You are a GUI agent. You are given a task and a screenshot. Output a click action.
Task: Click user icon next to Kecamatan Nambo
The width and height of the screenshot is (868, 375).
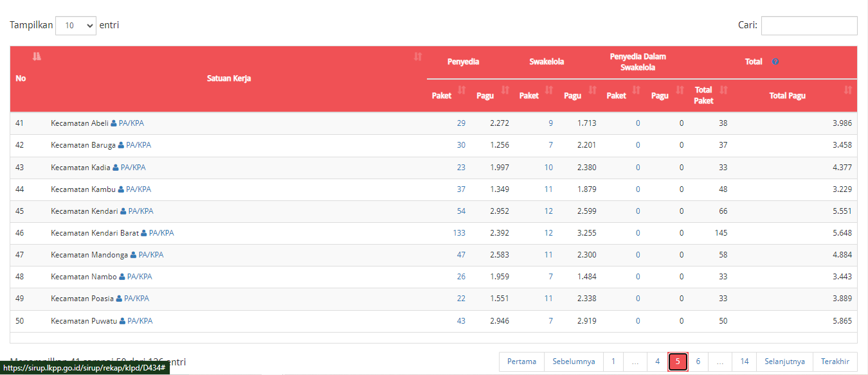[122, 277]
